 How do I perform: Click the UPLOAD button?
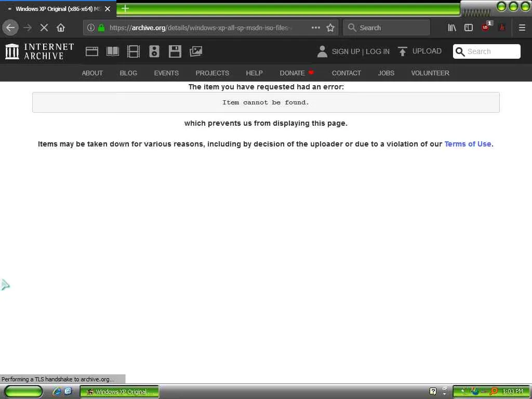427,51
